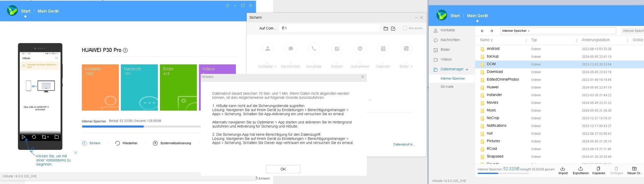Select the Aufnahmen icon in Sichern dialog
The image size is (644, 184).
[360, 49]
